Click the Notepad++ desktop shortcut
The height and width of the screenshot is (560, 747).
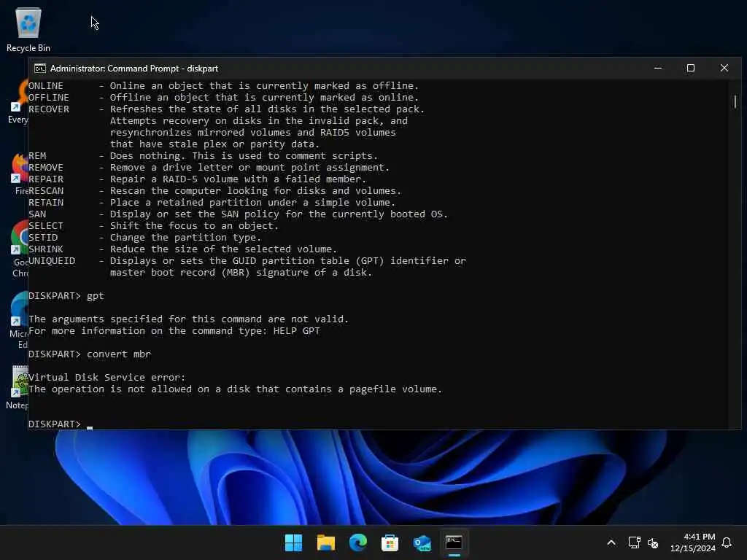(x=19, y=388)
